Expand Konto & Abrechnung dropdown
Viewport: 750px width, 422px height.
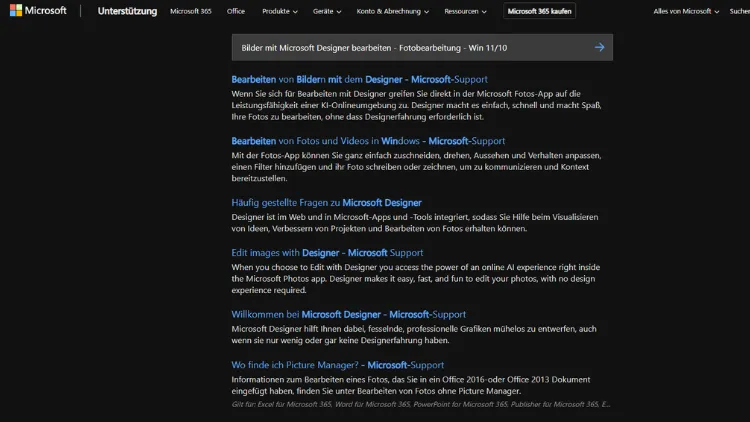[x=392, y=11]
